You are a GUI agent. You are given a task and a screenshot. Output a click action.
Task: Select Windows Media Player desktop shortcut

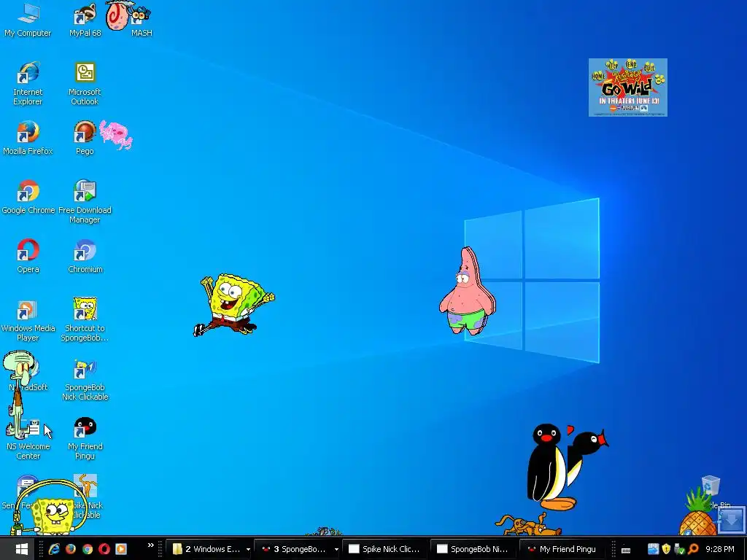[x=28, y=319]
